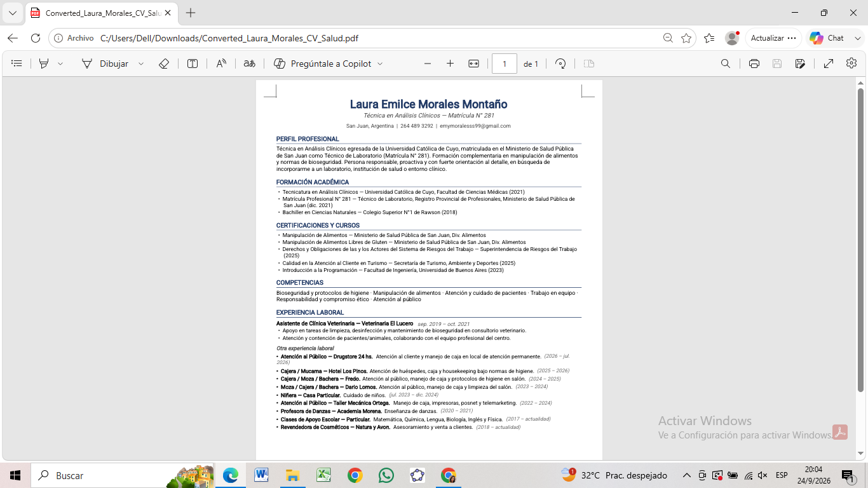Choose the add text box tool
The height and width of the screenshot is (488, 868).
[193, 64]
